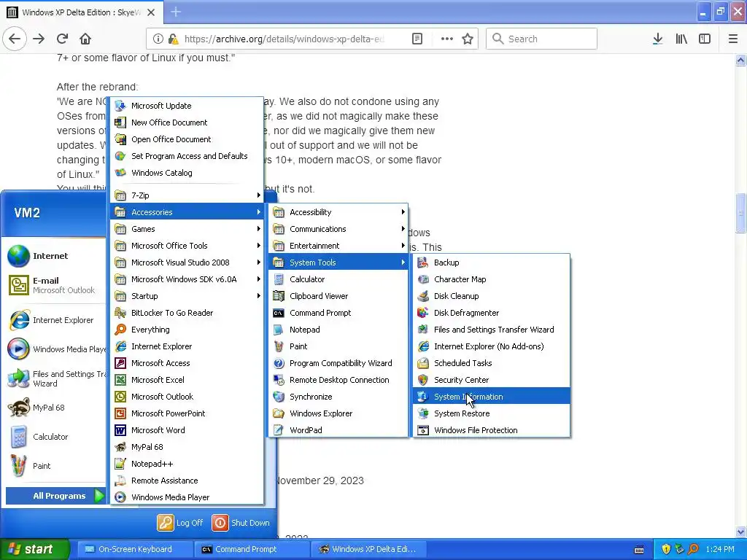The width and height of the screenshot is (747, 560).
Task: Open Internet Explorer (No Add-ons) icon
Action: tap(422, 346)
